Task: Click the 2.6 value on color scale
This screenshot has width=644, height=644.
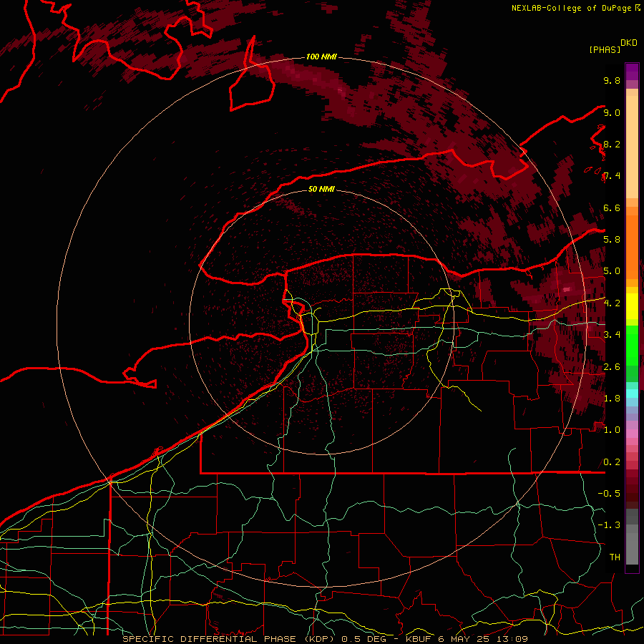Action: 612,367
